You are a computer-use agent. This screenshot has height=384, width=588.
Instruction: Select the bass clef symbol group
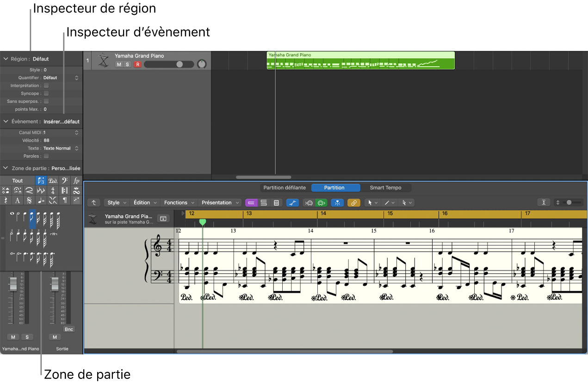(x=65, y=180)
